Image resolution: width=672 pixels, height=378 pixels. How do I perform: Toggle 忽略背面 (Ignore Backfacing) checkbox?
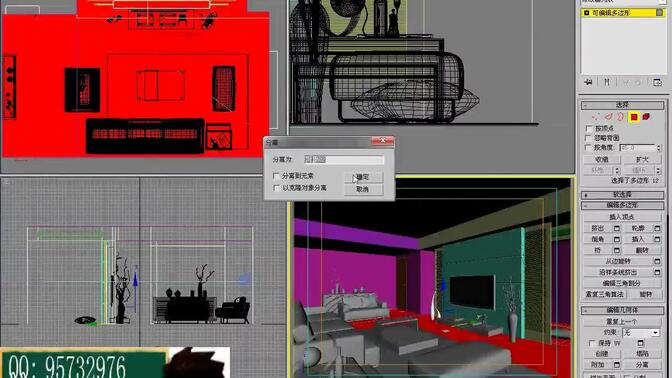pyautogui.click(x=589, y=138)
